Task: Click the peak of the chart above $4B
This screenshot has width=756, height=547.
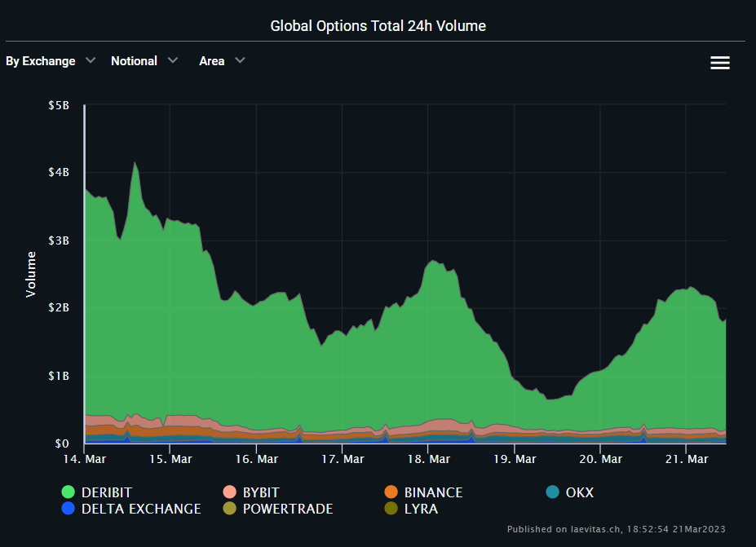Action: pyautogui.click(x=135, y=162)
